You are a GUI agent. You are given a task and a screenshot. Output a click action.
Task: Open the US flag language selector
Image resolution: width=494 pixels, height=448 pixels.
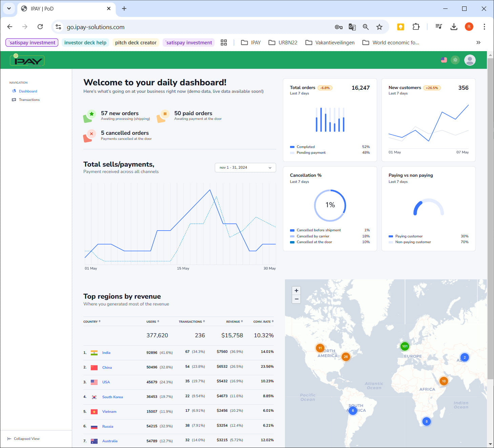[x=444, y=60]
